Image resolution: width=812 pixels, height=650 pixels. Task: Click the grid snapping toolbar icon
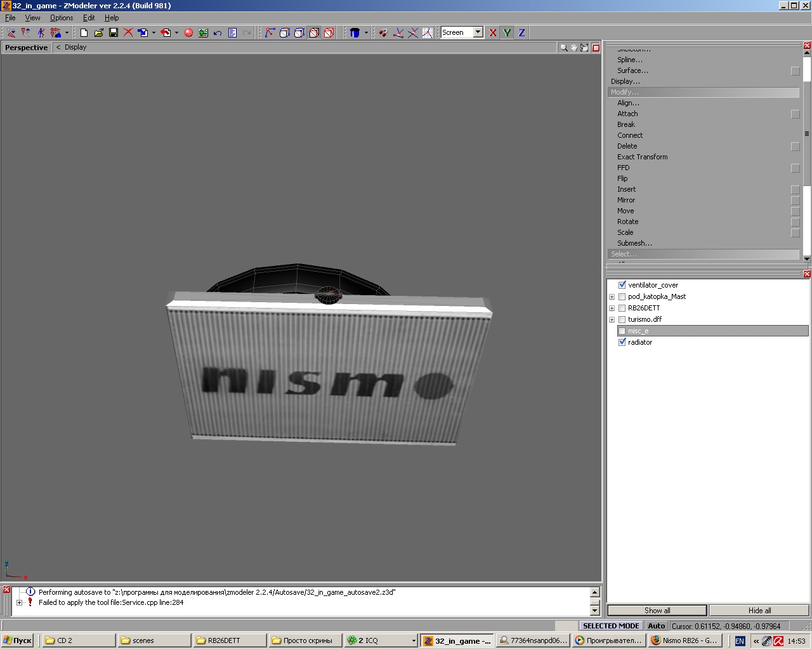tap(428, 32)
